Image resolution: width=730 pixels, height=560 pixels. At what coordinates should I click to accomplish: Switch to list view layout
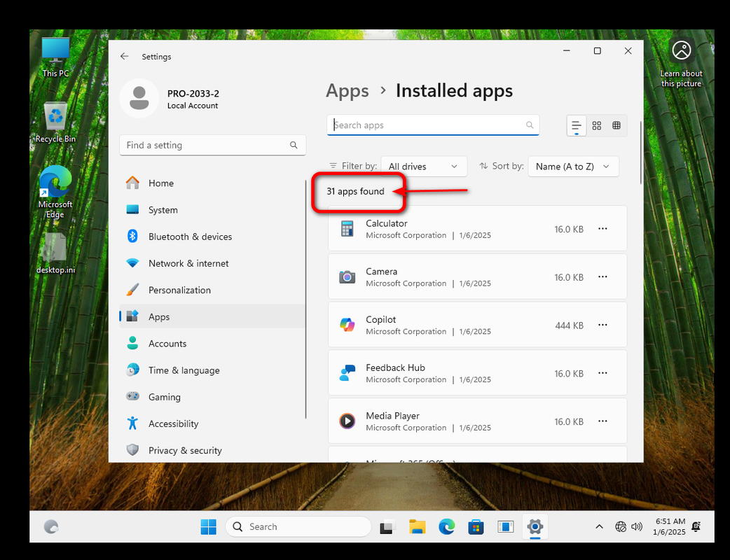[577, 125]
